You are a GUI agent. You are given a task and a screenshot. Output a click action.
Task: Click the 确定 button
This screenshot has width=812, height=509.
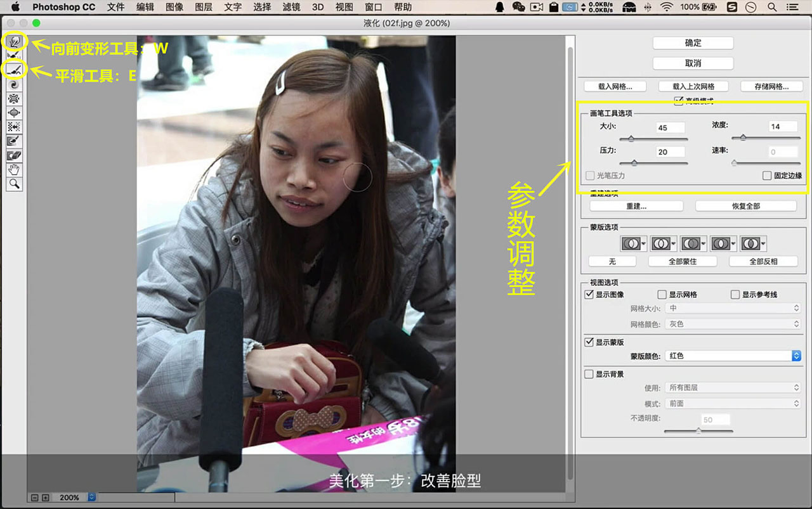[x=693, y=43]
